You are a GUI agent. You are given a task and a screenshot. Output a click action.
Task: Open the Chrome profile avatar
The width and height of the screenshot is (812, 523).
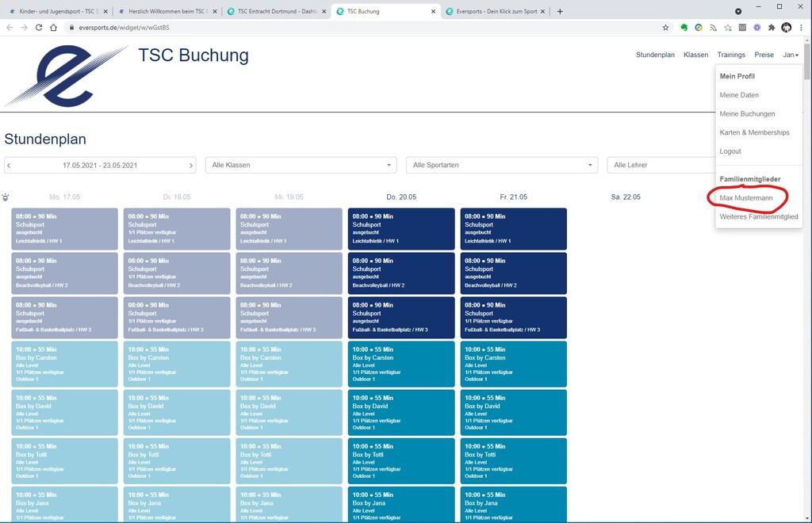(786, 28)
